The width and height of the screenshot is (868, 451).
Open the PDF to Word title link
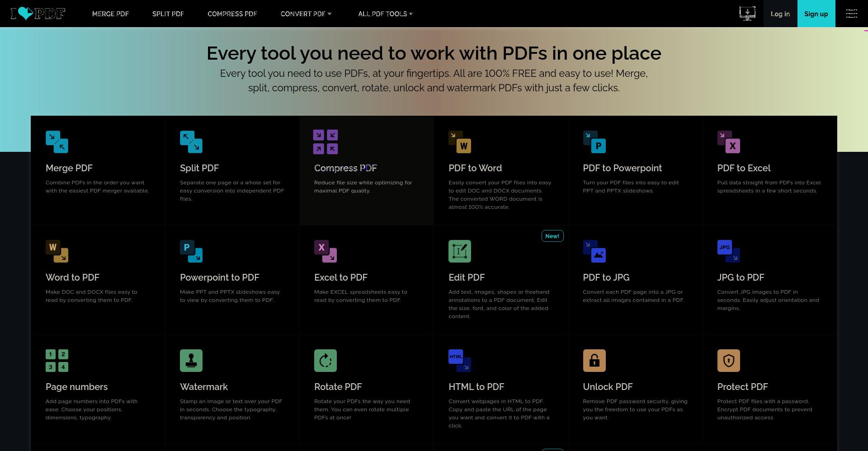click(475, 168)
